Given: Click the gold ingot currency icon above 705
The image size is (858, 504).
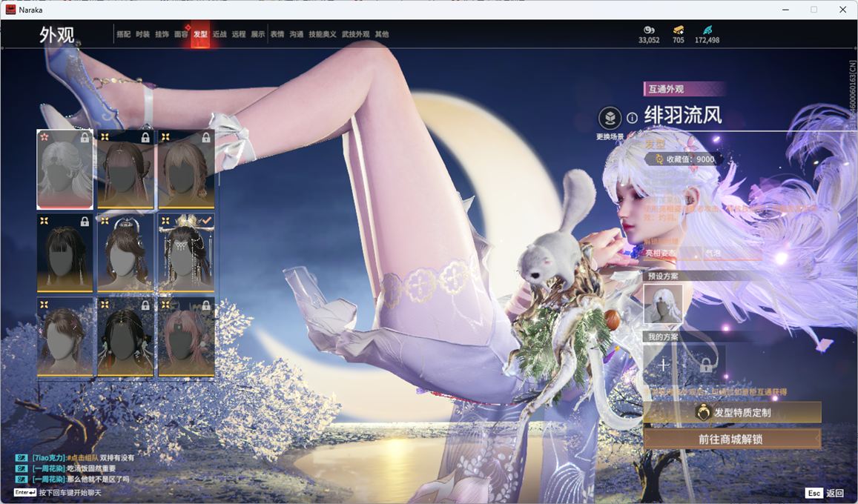Looking at the screenshot, I should (679, 30).
